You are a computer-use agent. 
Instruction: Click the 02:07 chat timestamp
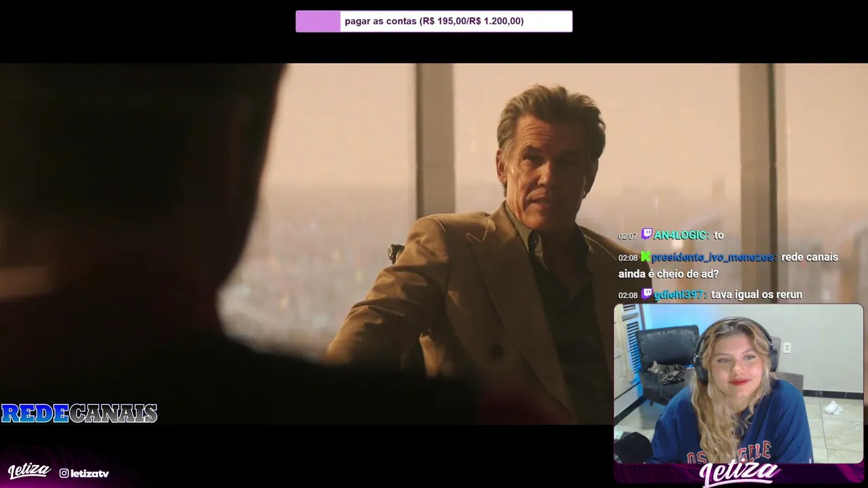tap(627, 236)
